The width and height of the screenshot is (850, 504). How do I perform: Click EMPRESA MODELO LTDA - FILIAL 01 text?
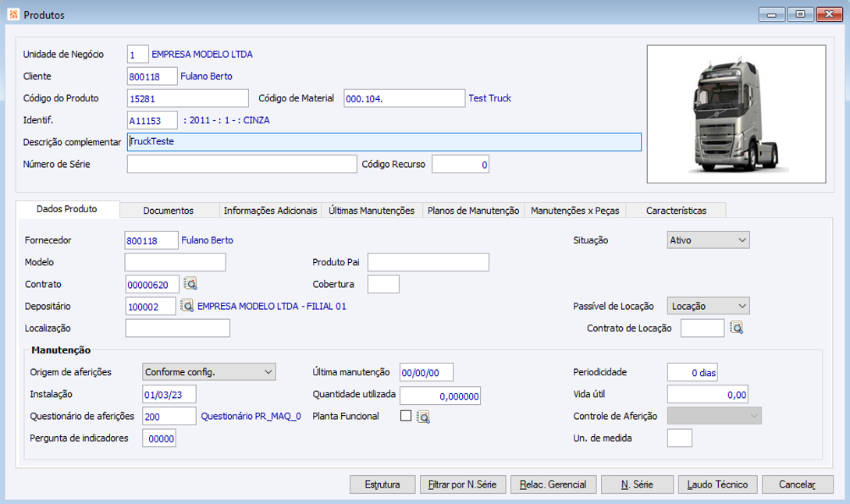click(272, 306)
